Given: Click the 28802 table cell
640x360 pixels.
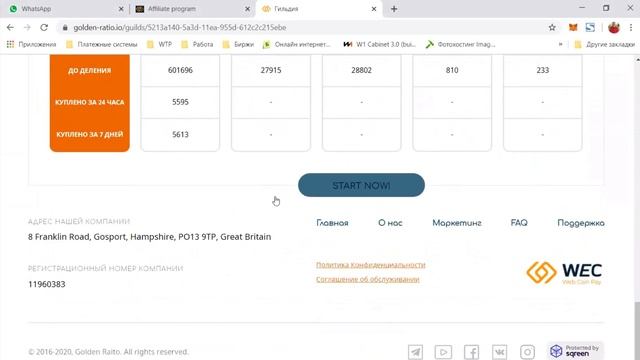Looking at the screenshot, I should (x=361, y=70).
